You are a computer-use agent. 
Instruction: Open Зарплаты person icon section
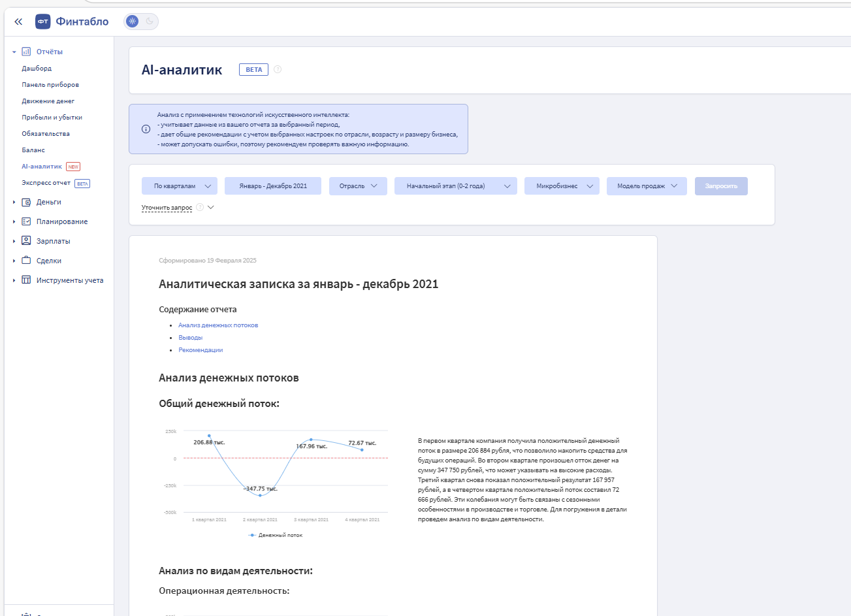pyautogui.click(x=26, y=241)
